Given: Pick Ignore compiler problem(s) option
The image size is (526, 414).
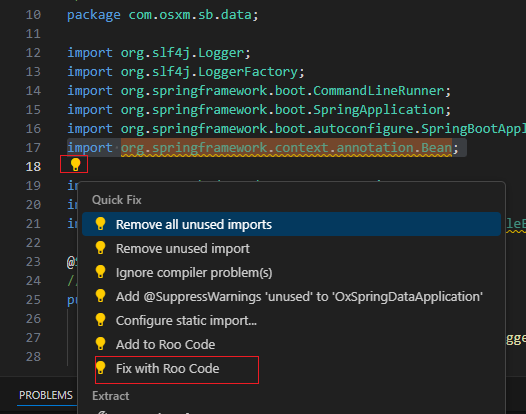Looking at the screenshot, I should point(291,272).
